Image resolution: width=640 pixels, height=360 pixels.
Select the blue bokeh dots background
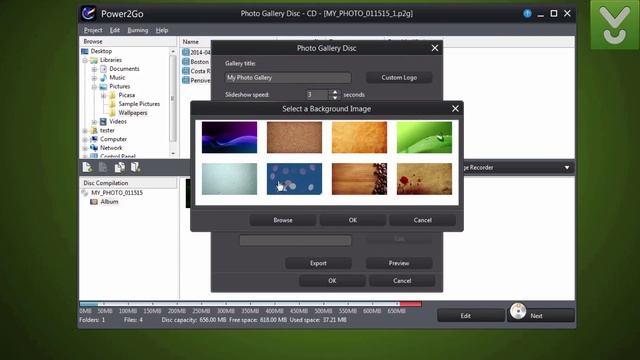(x=294, y=179)
